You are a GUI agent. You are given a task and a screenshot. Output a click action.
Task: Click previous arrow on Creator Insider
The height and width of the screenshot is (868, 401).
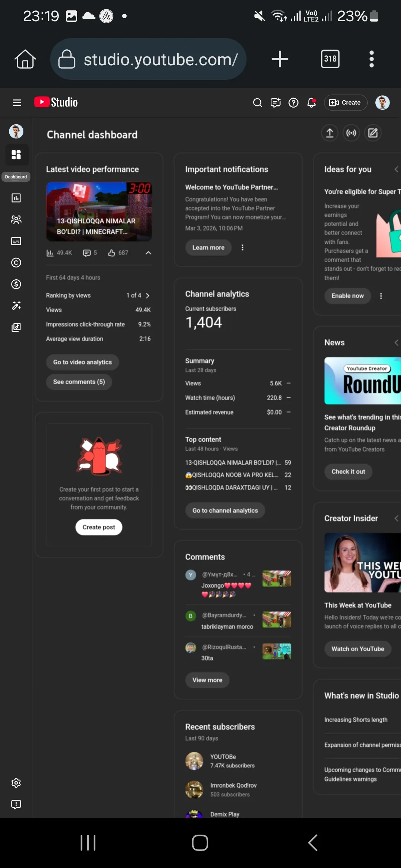tap(397, 518)
